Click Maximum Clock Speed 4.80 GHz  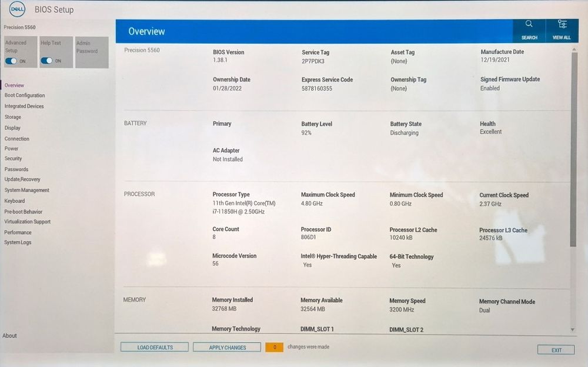point(312,203)
